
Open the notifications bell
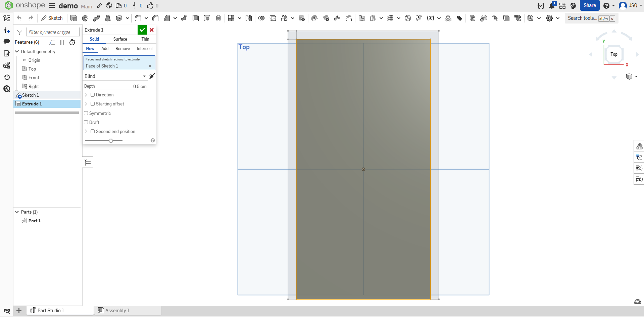(552, 6)
